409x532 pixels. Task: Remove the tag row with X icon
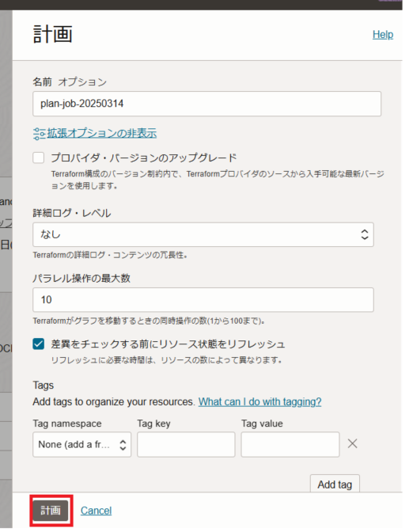coord(352,443)
